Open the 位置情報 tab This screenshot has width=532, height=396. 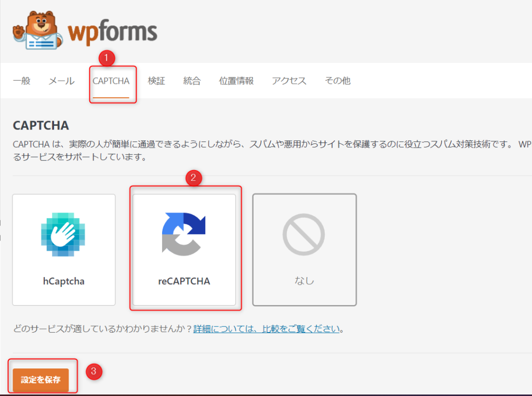(236, 81)
